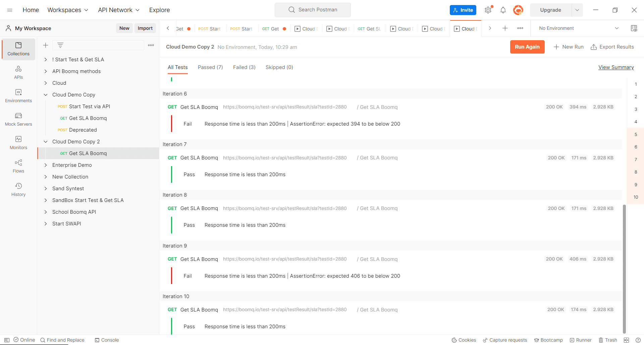This screenshot has width=644, height=345.
Task: Click the New button in My Workspace
Action: 124,28
